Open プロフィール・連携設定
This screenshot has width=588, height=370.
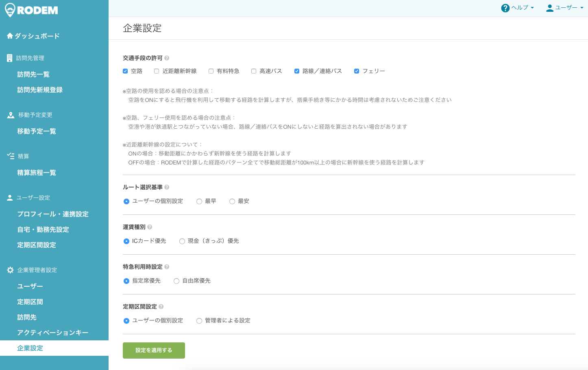[53, 214]
